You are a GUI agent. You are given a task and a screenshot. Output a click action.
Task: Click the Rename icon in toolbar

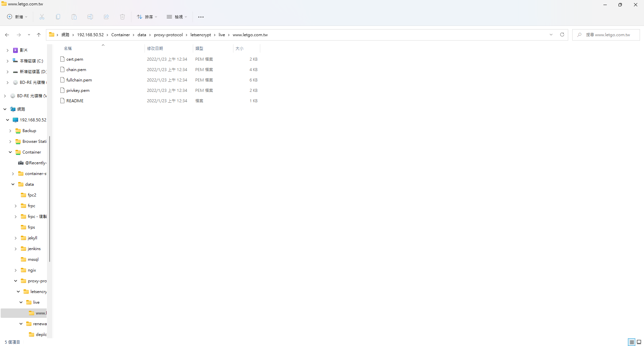pos(90,17)
